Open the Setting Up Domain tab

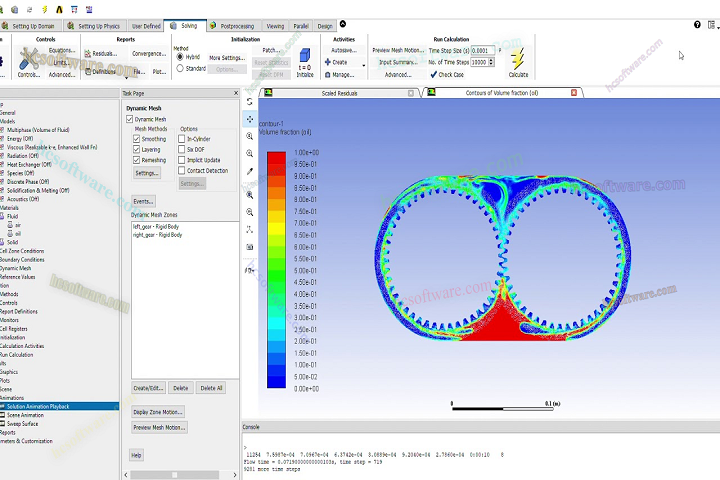click(33, 26)
